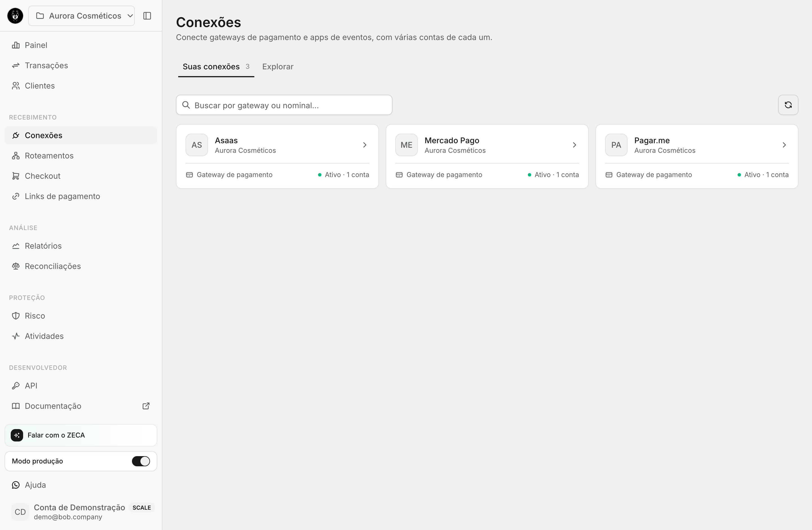
Task: Open the Mercado Pago card chevron
Action: [575, 145]
